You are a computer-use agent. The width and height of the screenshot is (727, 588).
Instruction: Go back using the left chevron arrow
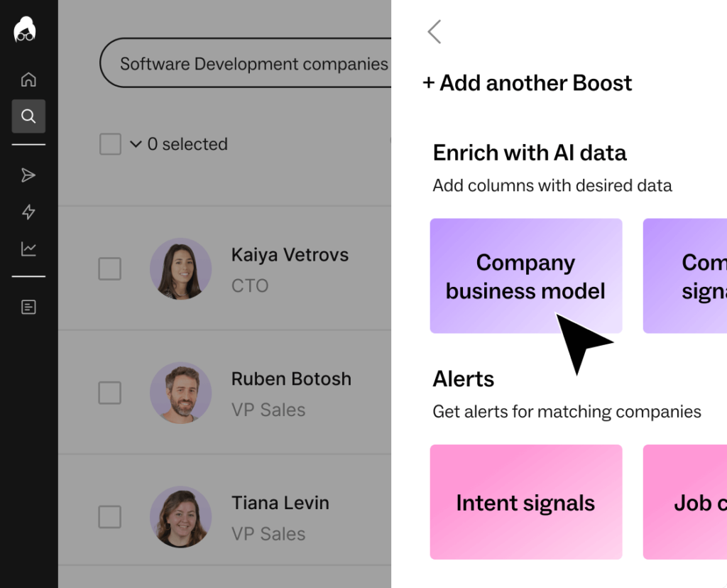point(434,31)
